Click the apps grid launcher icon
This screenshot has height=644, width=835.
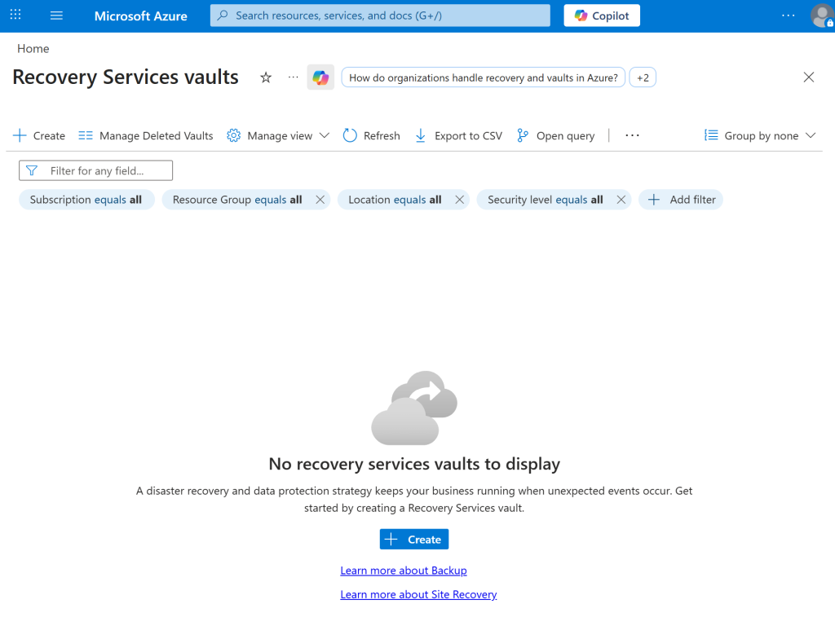point(15,15)
